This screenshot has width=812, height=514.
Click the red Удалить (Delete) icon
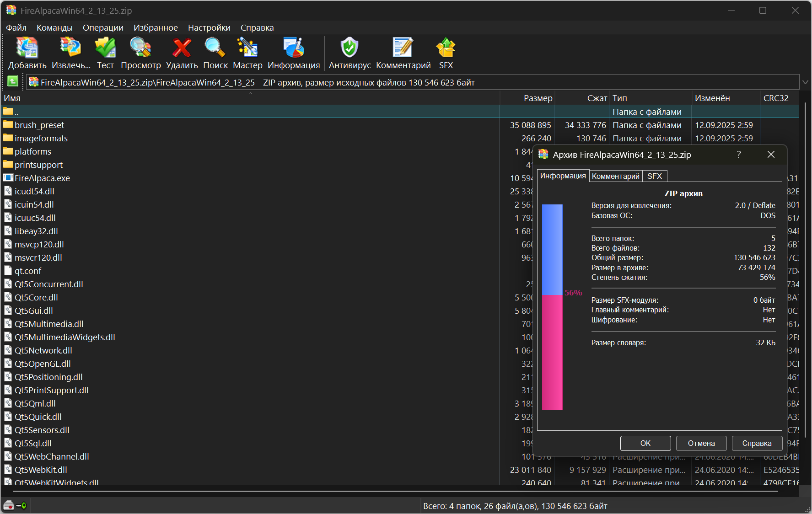(182, 48)
